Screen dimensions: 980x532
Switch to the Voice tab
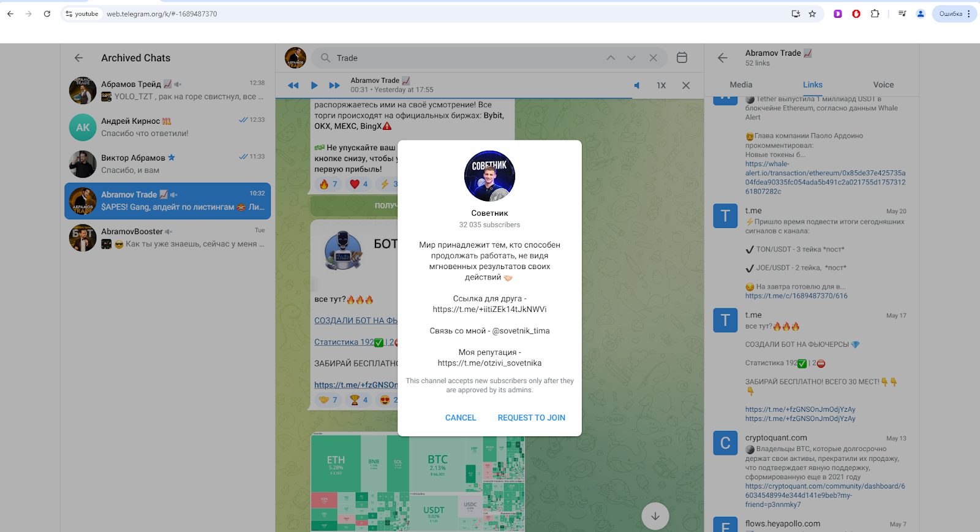tap(883, 85)
